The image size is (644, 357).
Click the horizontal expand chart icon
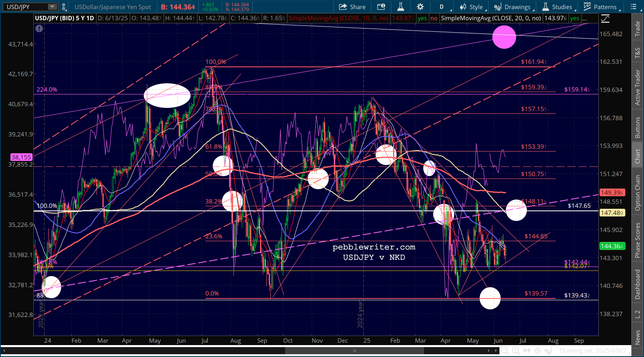(x=527, y=351)
